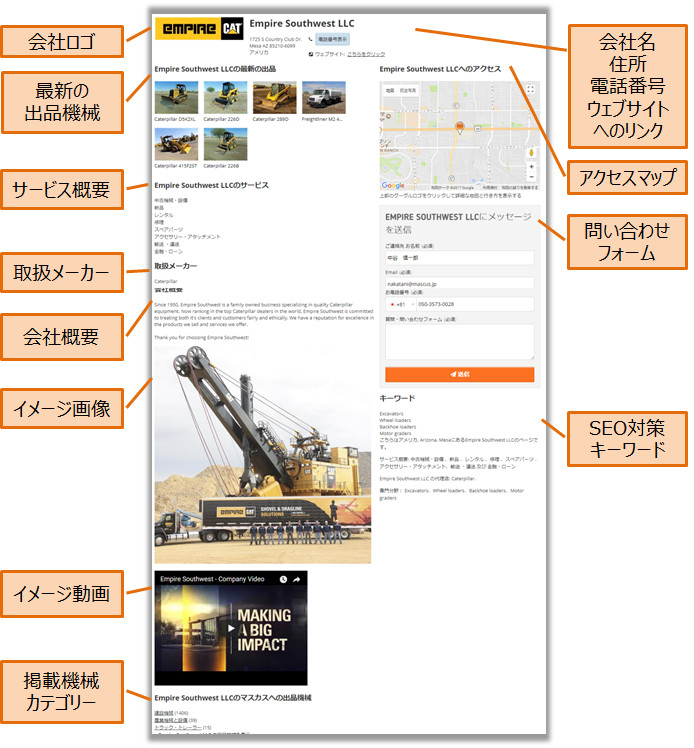Open the Caterpillar 226B listing thumbnail

tap(225, 144)
